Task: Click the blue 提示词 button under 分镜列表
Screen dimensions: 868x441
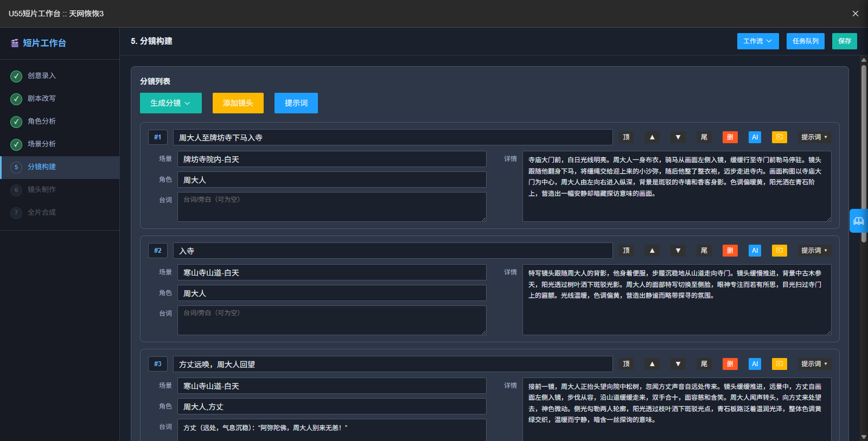Action: pyautogui.click(x=296, y=103)
